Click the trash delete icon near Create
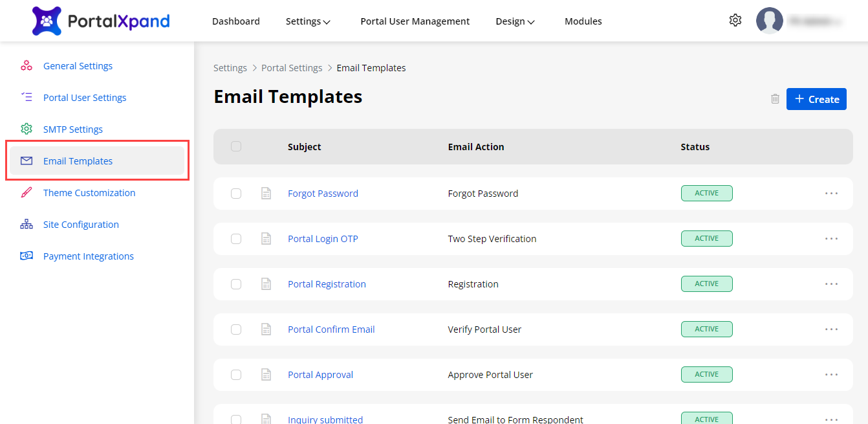 pos(775,99)
